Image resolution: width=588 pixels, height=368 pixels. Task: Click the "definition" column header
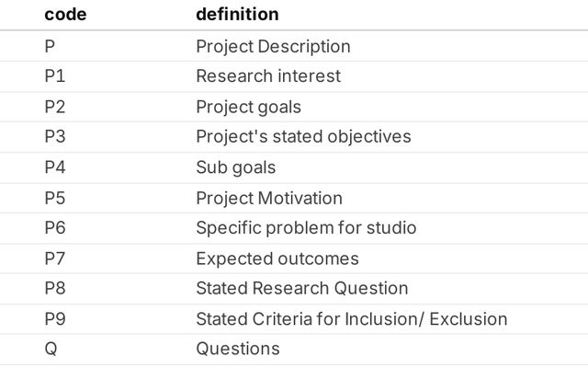tap(237, 15)
